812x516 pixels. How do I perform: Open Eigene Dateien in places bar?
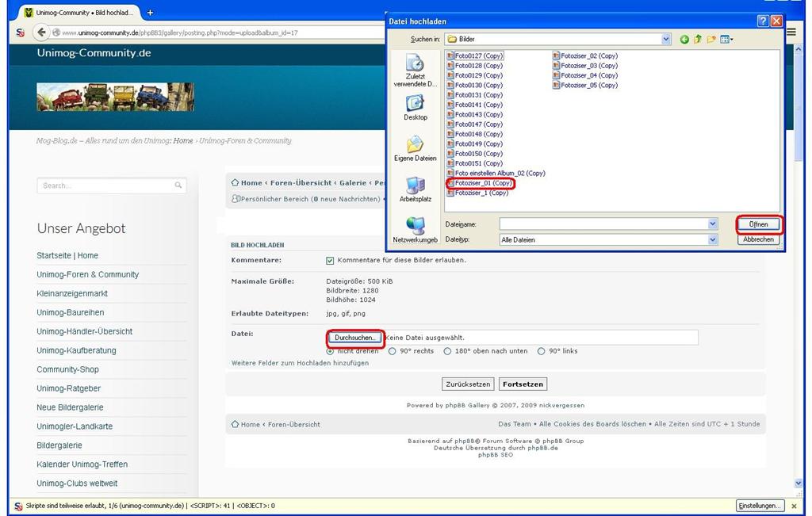click(415, 149)
